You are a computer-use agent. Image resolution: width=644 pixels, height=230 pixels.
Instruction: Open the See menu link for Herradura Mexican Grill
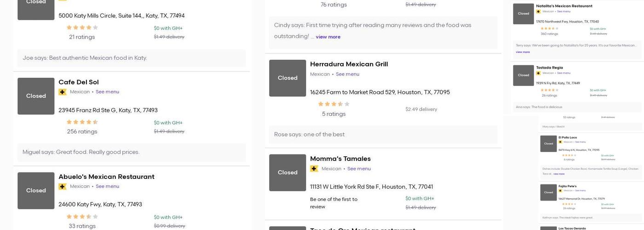[347, 74]
